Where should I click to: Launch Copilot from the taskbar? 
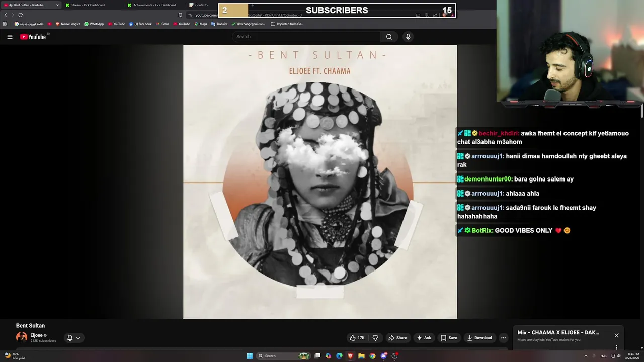pyautogui.click(x=329, y=356)
